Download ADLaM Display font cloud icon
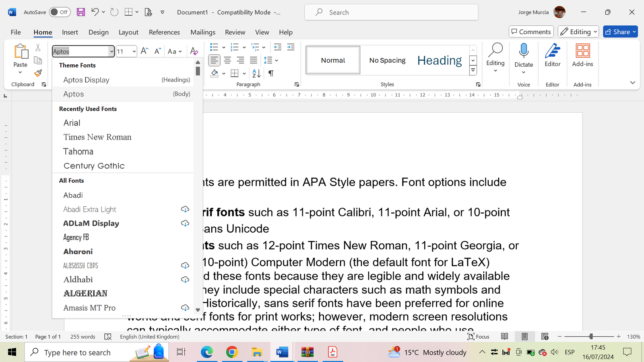Image resolution: width=644 pixels, height=362 pixels. pos(185,223)
